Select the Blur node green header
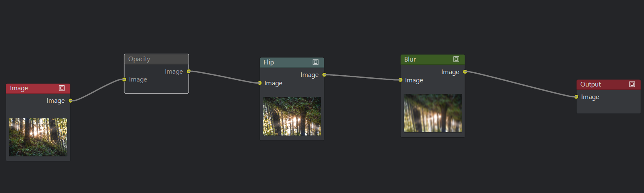This screenshot has width=644, height=193. (x=433, y=59)
